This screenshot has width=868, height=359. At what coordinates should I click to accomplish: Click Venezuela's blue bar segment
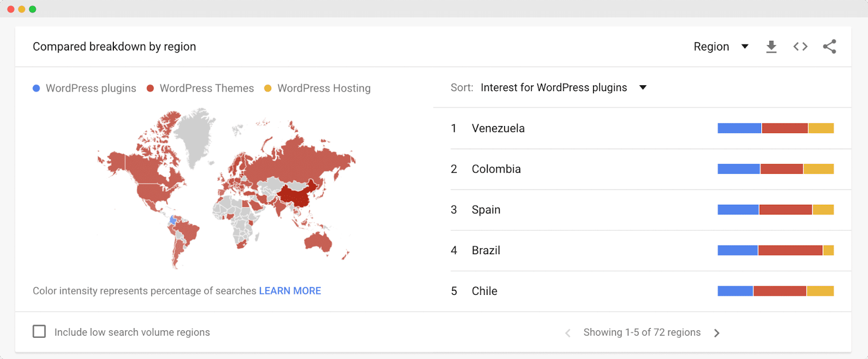click(739, 128)
